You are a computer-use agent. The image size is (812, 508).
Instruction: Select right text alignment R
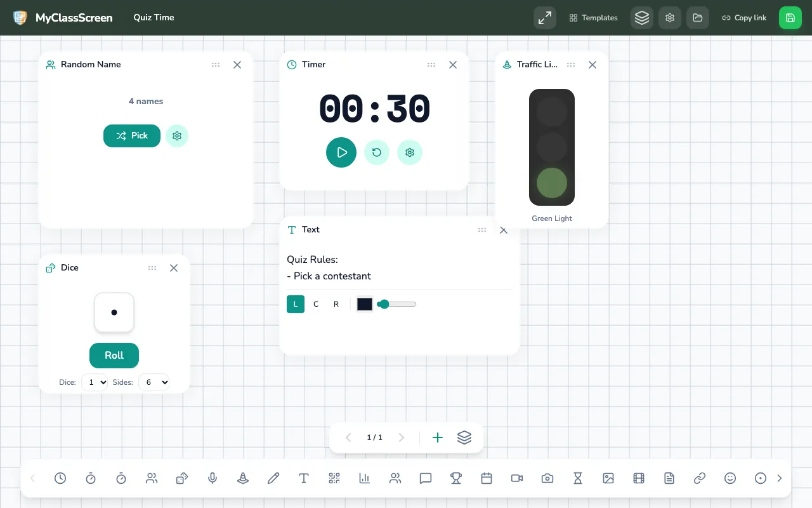[x=336, y=304]
